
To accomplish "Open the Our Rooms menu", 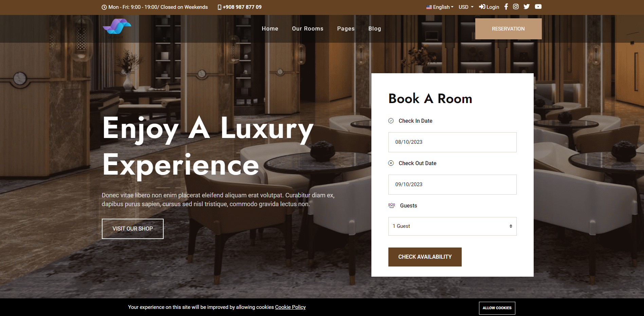I will [308, 28].
